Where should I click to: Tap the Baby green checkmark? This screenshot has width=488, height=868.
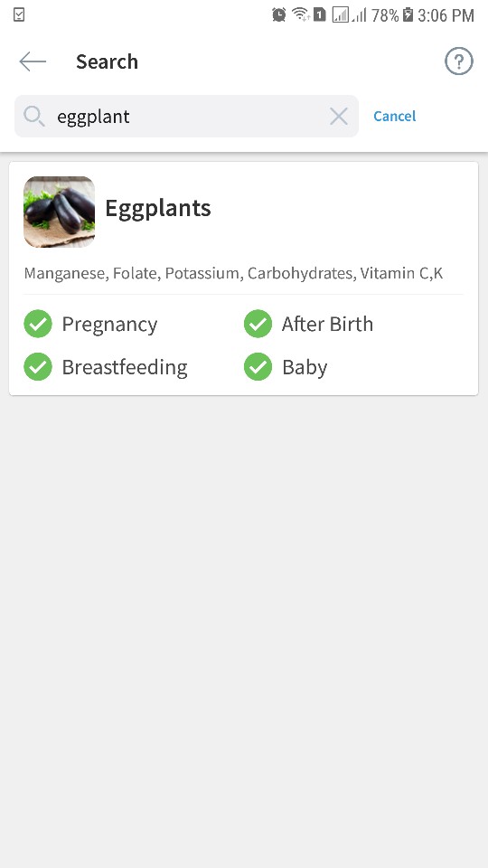258,366
